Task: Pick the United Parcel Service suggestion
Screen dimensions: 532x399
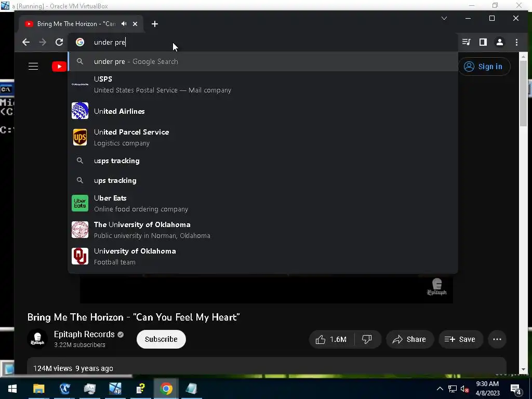Action: 263,137
